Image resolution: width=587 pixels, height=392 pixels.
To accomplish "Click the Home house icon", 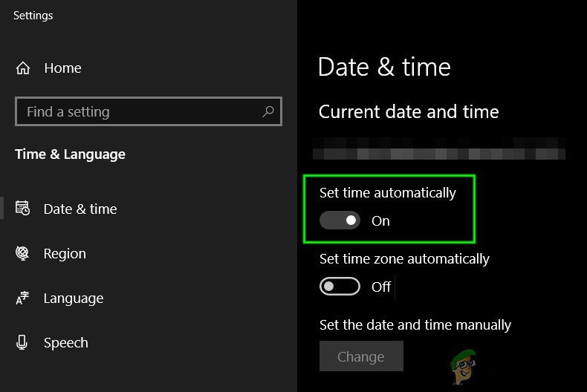I will 23,68.
